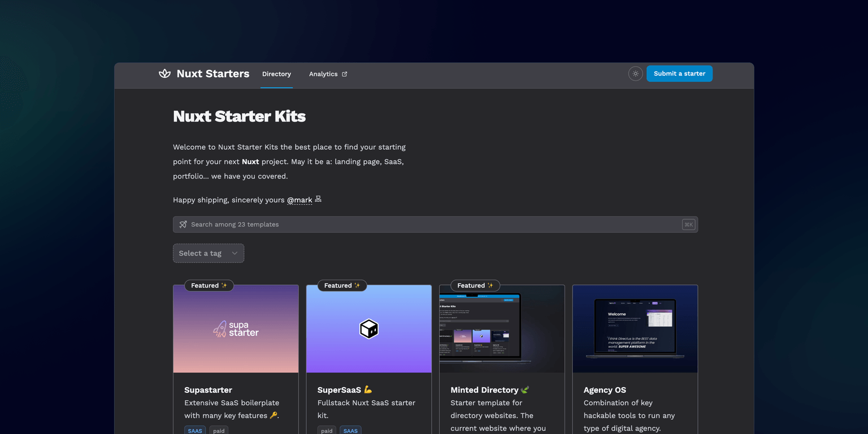Click the laptop emoji after @mark
The height and width of the screenshot is (434, 868).
click(318, 199)
